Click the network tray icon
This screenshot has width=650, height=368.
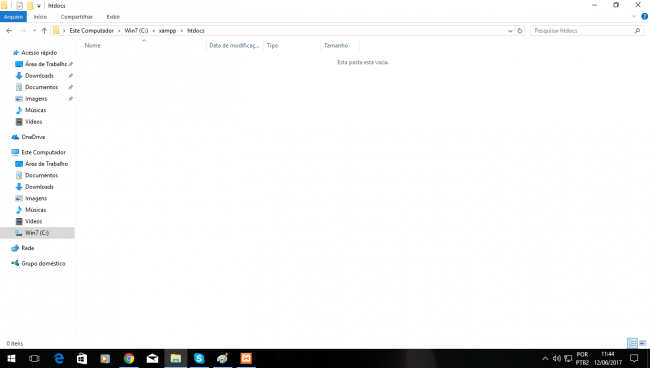[x=568, y=358]
